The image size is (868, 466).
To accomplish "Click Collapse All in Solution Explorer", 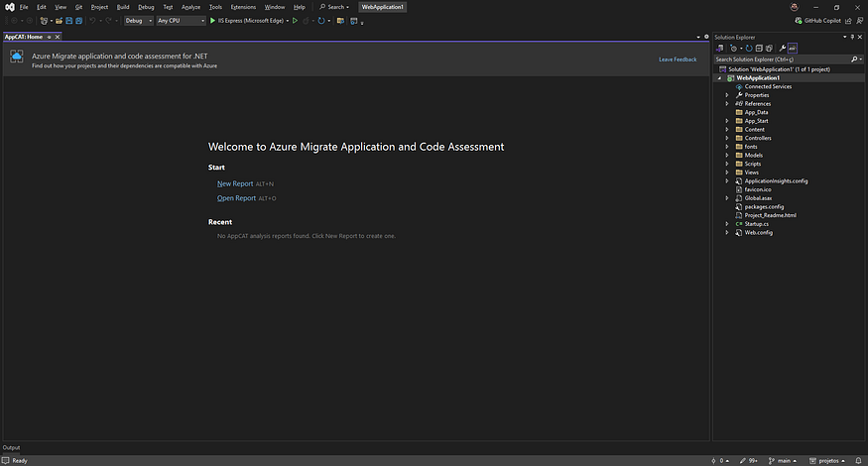I will click(x=759, y=49).
